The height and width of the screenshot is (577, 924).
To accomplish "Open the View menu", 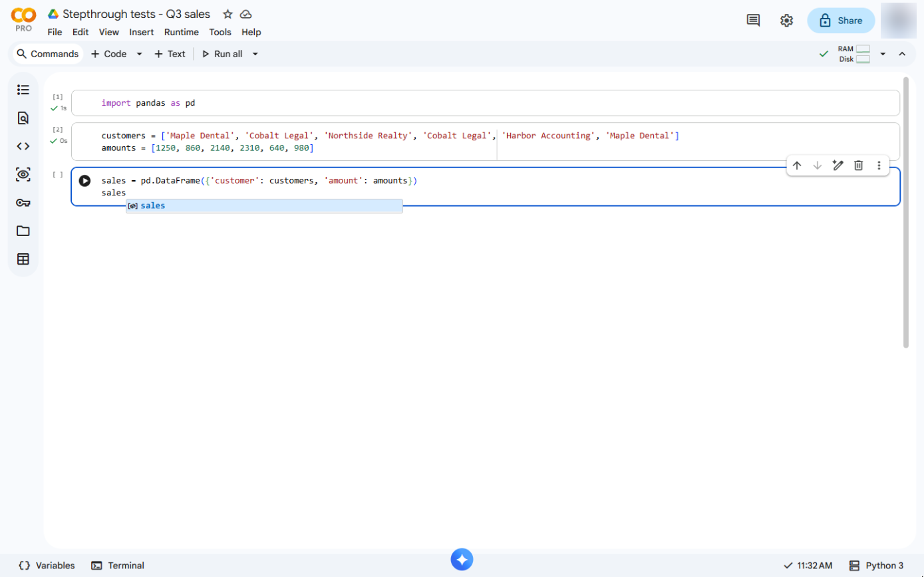I will (109, 32).
